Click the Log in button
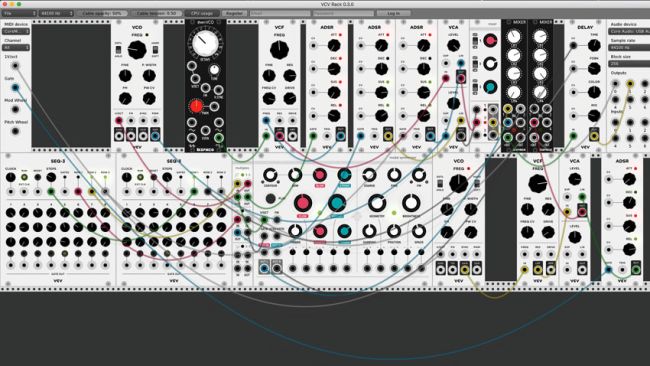Viewport: 650px width, 366px height. [393, 13]
